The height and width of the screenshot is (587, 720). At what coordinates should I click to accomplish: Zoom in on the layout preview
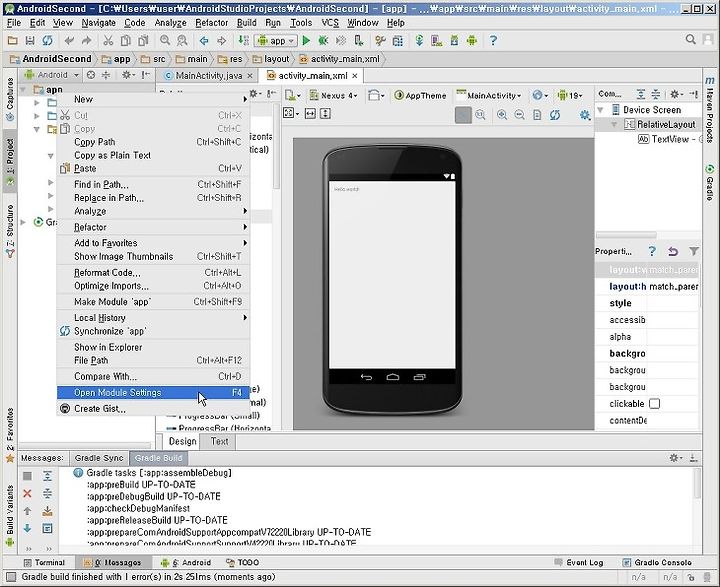pos(502,115)
